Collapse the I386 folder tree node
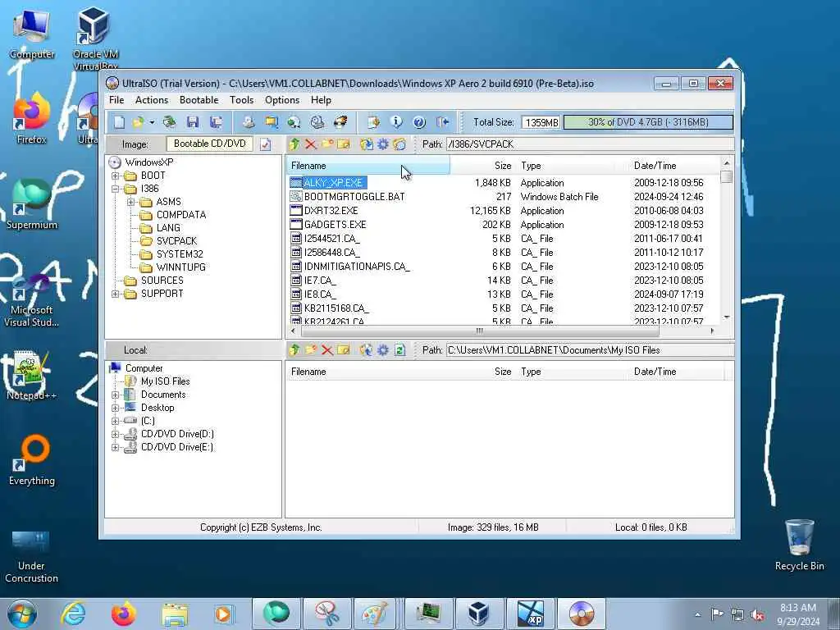840x630 pixels. pyautogui.click(x=115, y=189)
